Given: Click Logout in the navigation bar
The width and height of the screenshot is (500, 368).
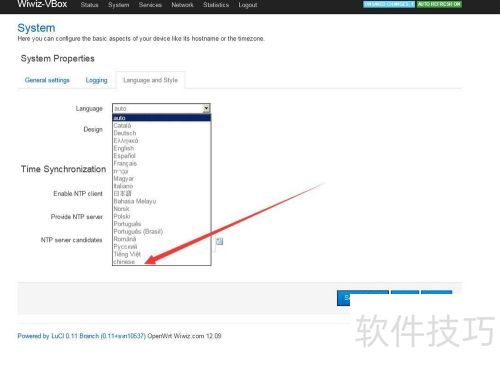Looking at the screenshot, I should [248, 5].
